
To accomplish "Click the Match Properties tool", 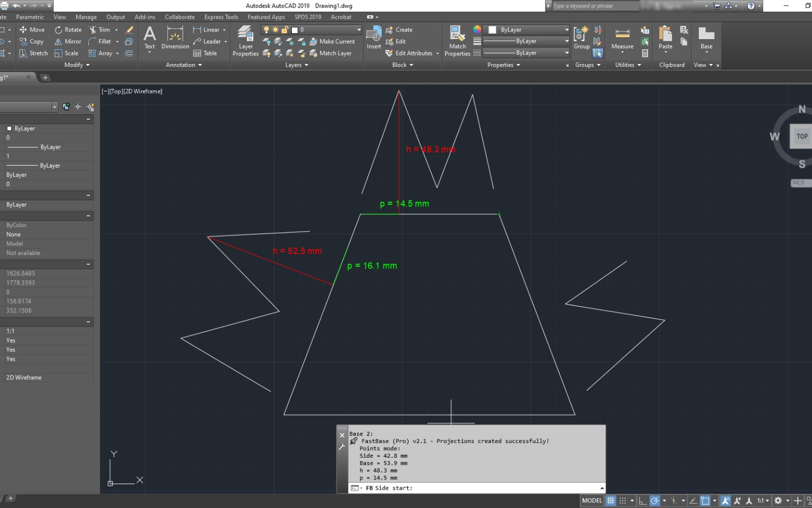I will tap(457, 41).
